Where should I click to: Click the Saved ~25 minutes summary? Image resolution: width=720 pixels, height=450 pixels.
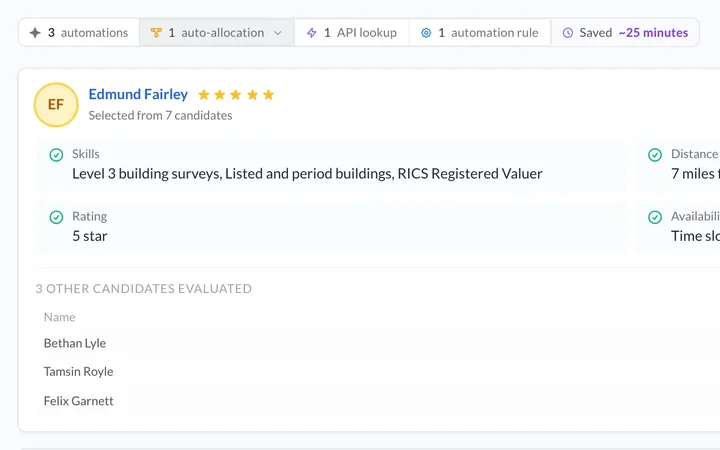tap(625, 33)
